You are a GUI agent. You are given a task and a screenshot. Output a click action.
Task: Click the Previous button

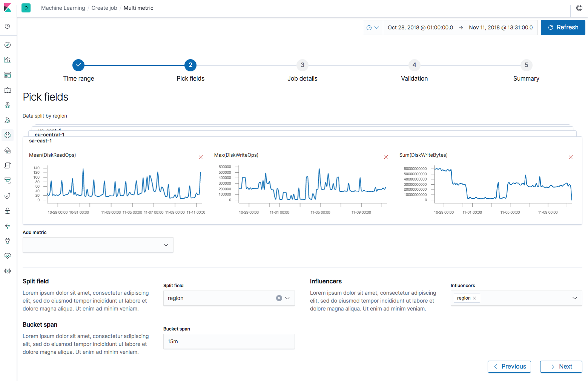[509, 367]
